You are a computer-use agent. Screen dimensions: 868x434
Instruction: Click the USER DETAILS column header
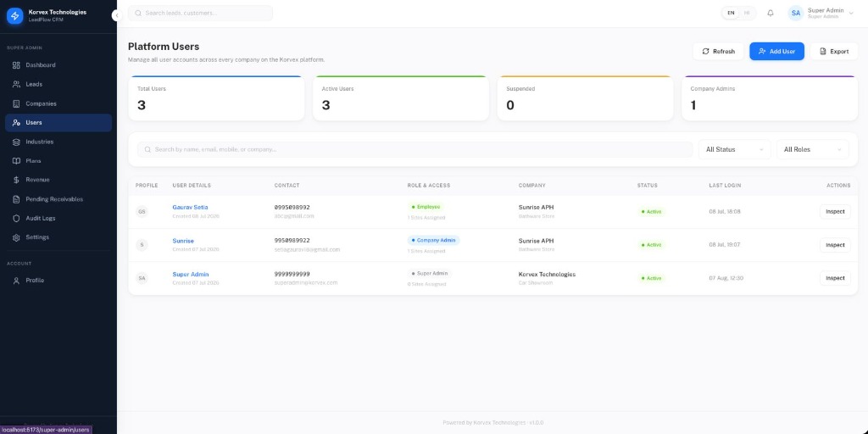tap(192, 186)
